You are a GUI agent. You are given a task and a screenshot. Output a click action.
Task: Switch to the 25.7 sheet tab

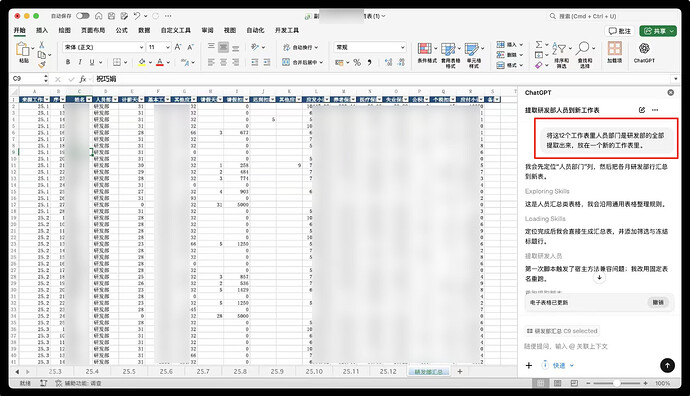point(203,371)
